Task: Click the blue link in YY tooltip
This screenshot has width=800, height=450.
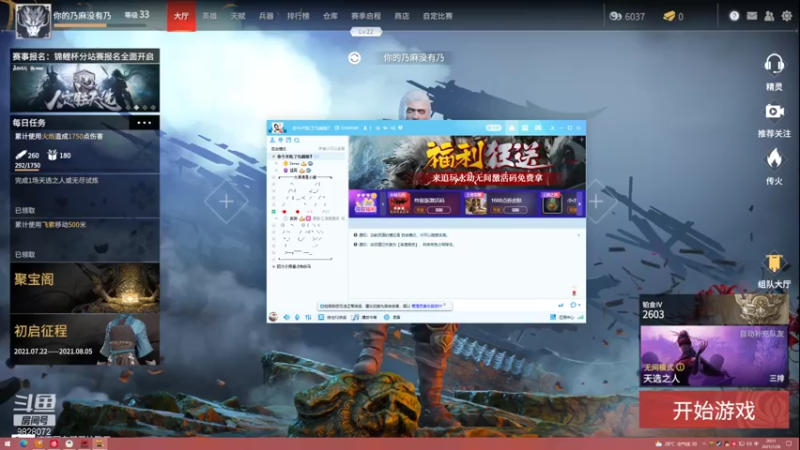Action: 426,306
